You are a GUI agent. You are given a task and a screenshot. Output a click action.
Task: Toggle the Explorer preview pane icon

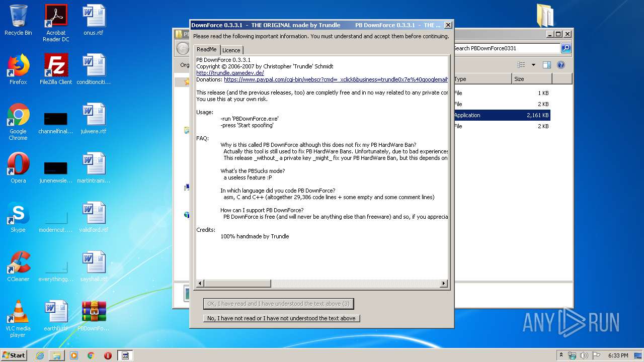click(547, 65)
